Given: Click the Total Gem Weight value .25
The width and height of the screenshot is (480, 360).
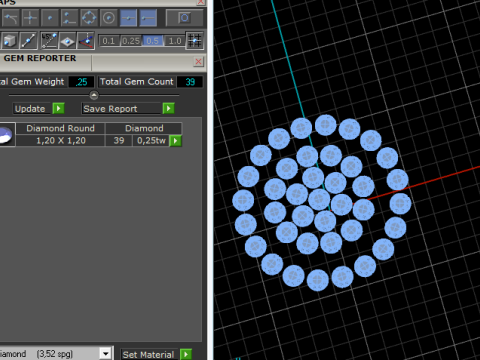Looking at the screenshot, I should point(81,82).
